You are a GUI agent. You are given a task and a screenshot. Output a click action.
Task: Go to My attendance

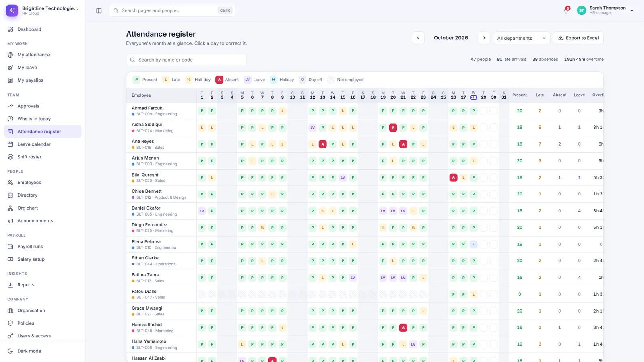point(43,55)
